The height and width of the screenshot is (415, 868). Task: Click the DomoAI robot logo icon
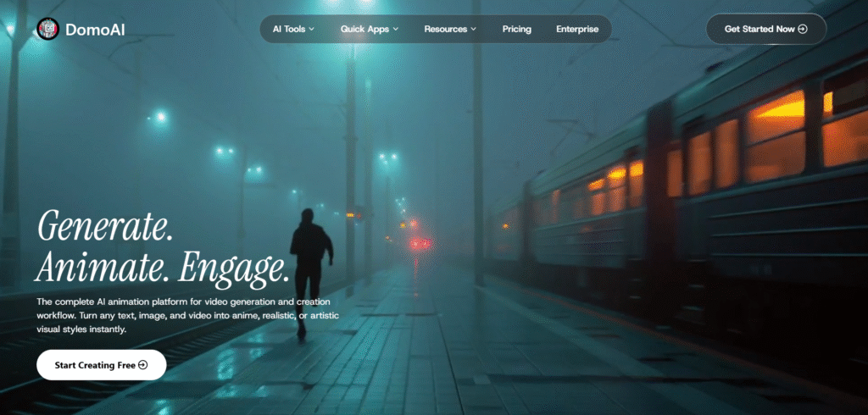pyautogui.click(x=47, y=29)
